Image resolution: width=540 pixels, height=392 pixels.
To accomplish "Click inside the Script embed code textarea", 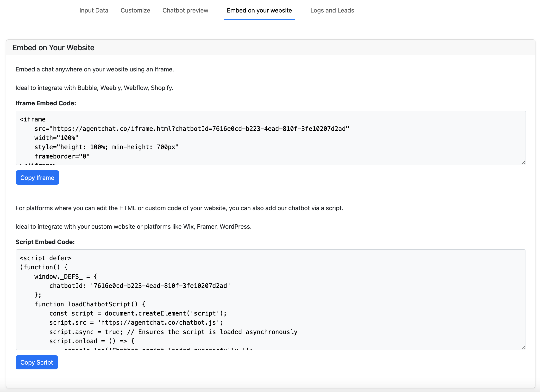I will pyautogui.click(x=270, y=299).
